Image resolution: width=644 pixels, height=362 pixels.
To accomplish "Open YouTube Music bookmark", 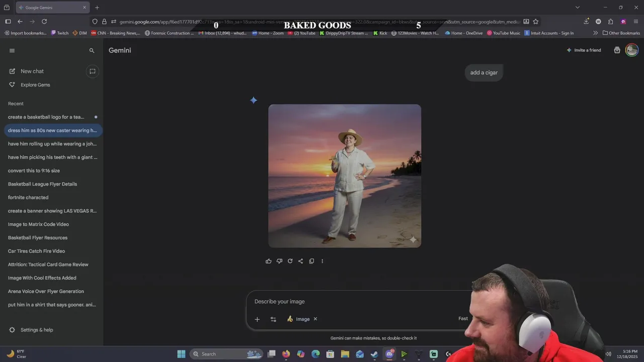I will (x=504, y=33).
